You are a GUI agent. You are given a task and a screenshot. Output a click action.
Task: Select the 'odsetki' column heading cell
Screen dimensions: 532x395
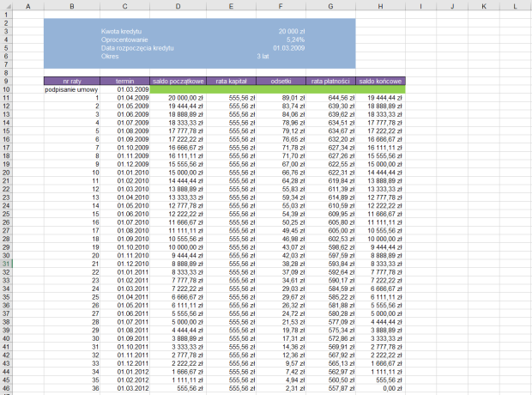pos(281,81)
